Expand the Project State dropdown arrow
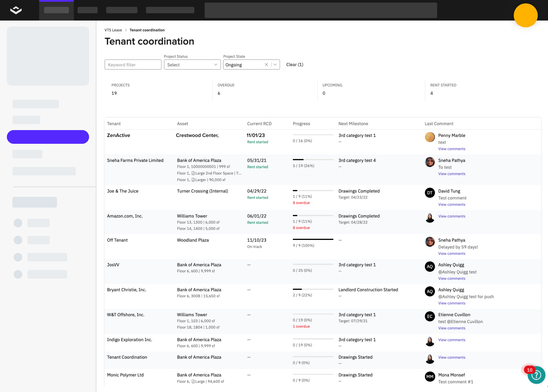Image resolution: width=548 pixels, height=392 pixels. click(275, 64)
